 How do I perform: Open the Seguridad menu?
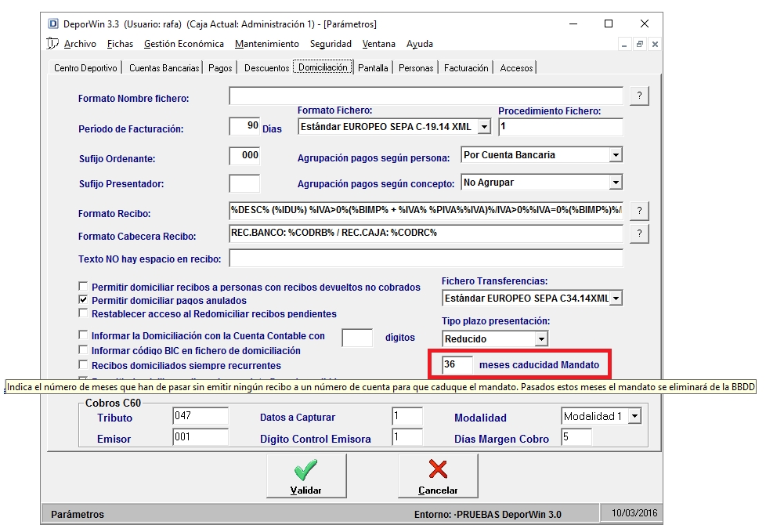[x=331, y=44]
